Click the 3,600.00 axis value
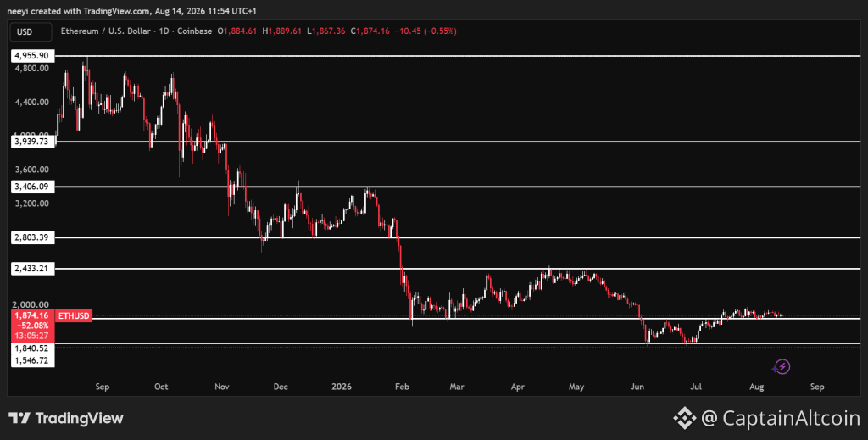 coord(33,170)
